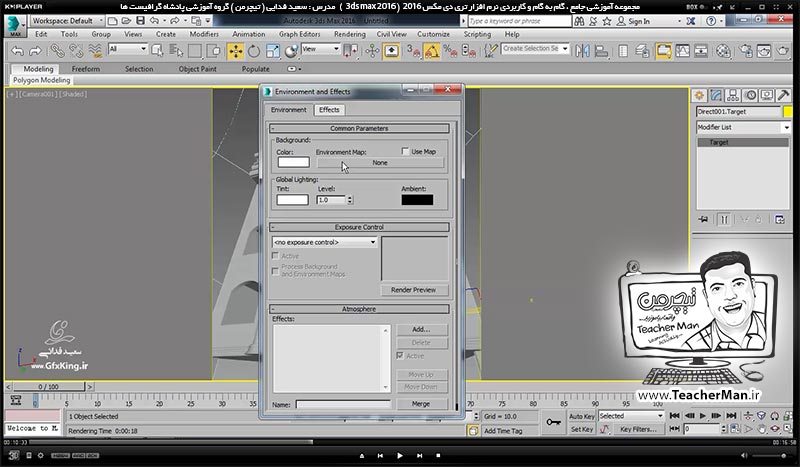Viewport: 800px width, 467px height.
Task: Open the Material Editor icon
Action: tap(723, 51)
